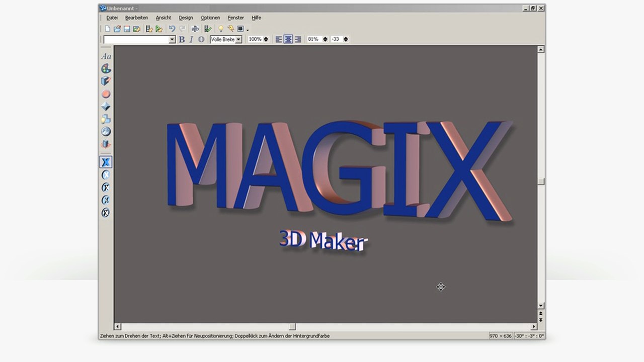The width and height of the screenshot is (644, 362).
Task: Click the undo arrow icon
Action: click(x=172, y=29)
